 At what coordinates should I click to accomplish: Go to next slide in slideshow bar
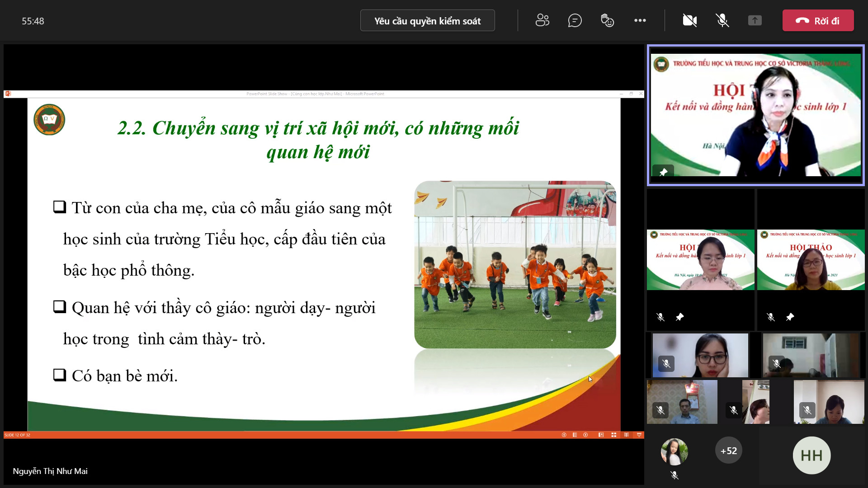[x=585, y=435]
